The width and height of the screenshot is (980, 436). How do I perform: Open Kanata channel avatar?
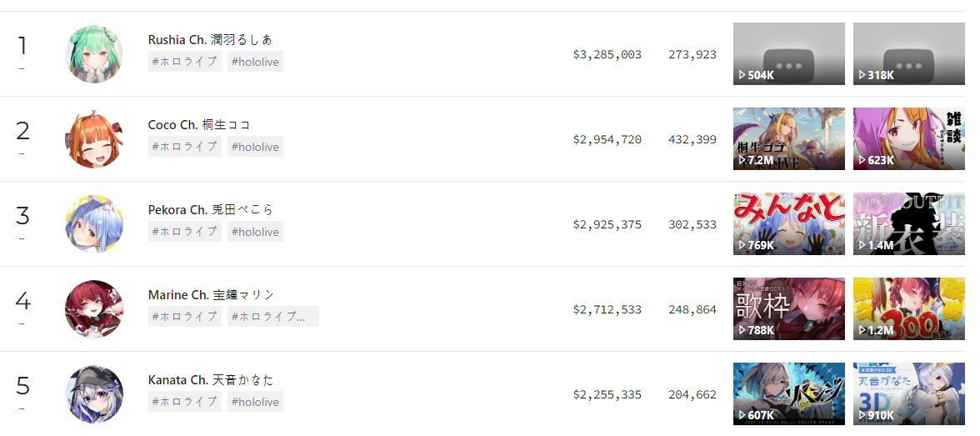(x=94, y=394)
